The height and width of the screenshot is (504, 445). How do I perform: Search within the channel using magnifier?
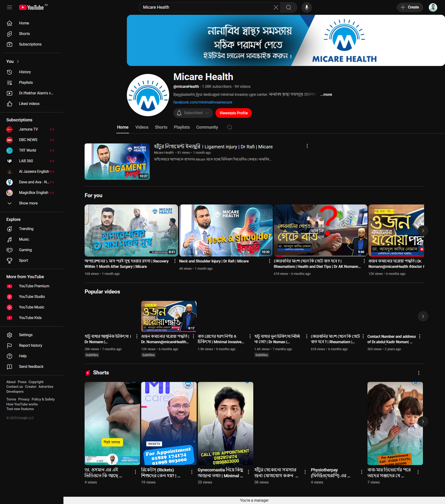[230, 127]
